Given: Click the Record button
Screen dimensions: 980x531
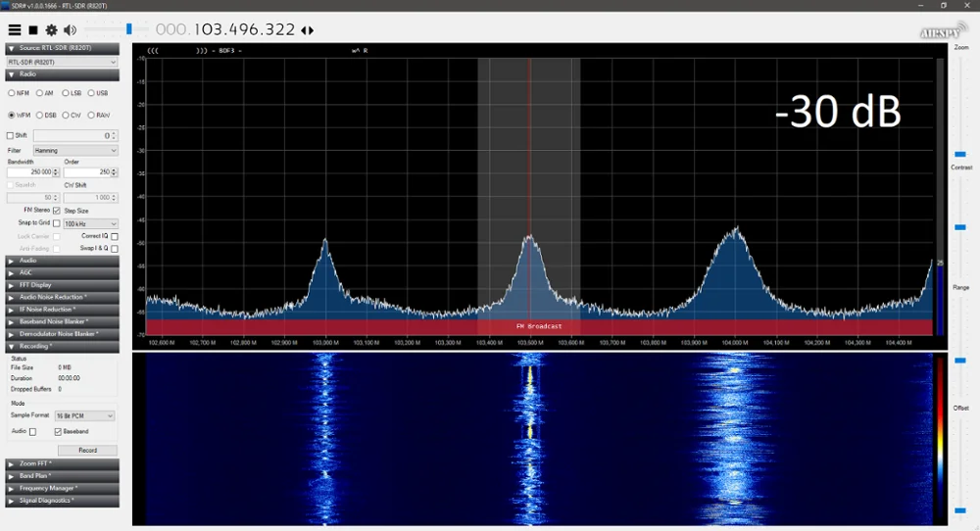Looking at the screenshot, I should pos(87,451).
